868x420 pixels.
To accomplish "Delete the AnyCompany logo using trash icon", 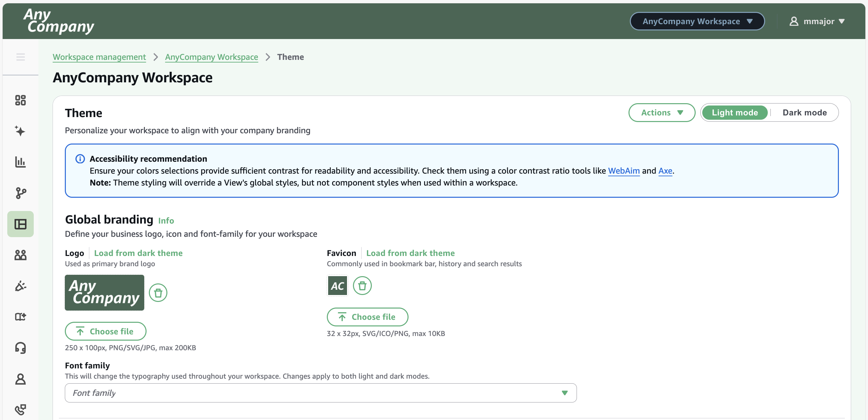I will click(158, 292).
